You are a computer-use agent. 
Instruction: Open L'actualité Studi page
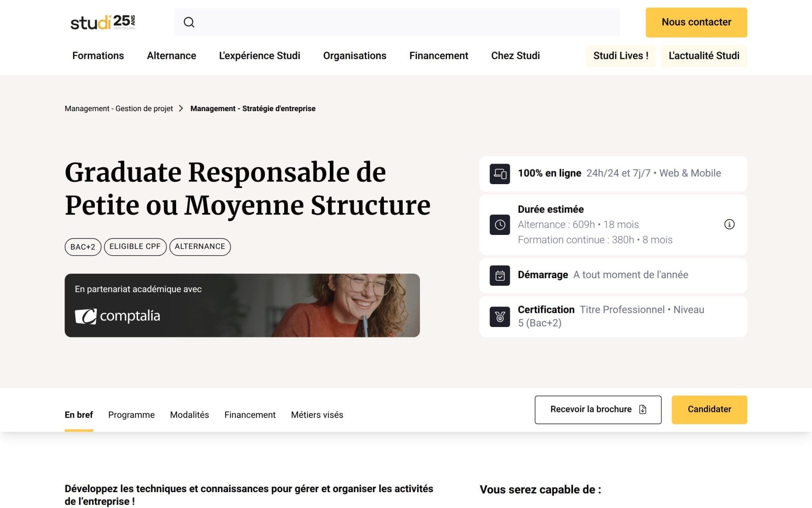[704, 56]
